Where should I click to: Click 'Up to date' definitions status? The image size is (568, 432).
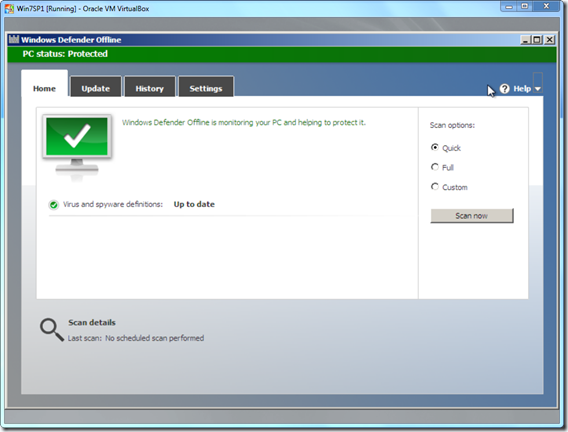coord(194,204)
